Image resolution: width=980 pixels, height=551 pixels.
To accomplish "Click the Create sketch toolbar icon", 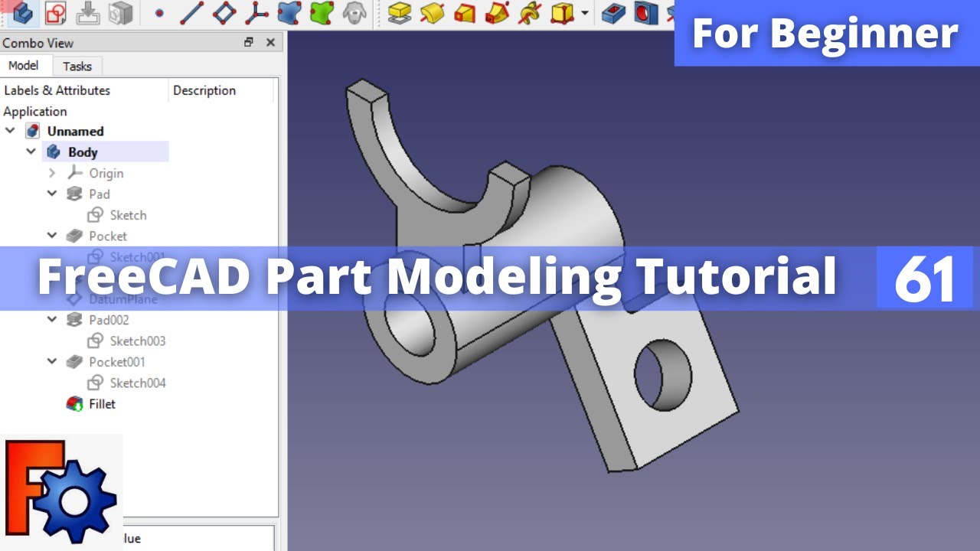I will (x=55, y=13).
